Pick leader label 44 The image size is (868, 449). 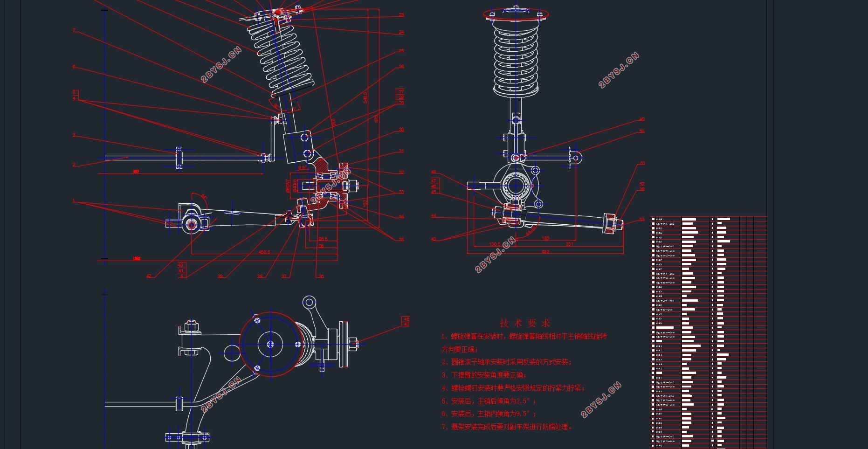click(x=434, y=216)
